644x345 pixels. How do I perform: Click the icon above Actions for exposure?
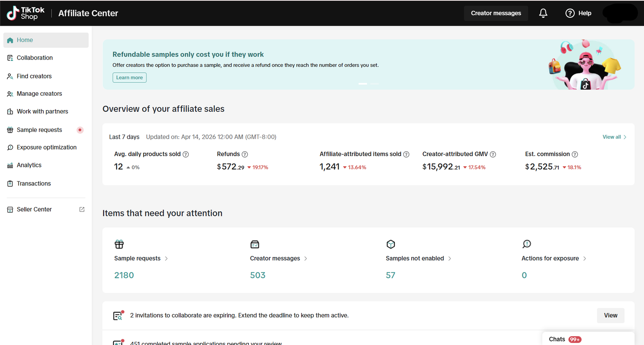(526, 244)
